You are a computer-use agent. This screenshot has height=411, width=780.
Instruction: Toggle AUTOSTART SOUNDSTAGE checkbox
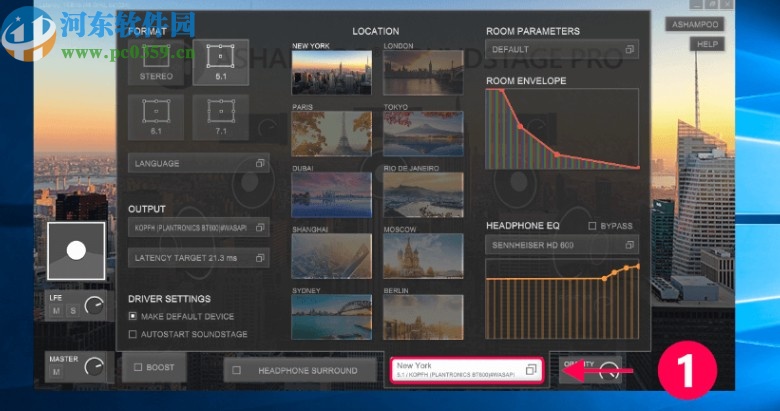tap(133, 334)
